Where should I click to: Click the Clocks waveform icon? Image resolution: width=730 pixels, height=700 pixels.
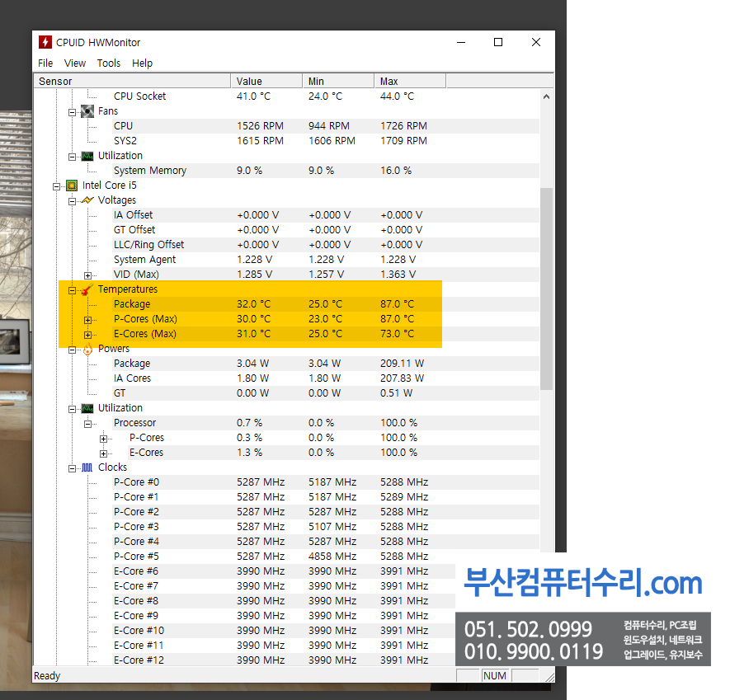(x=87, y=467)
